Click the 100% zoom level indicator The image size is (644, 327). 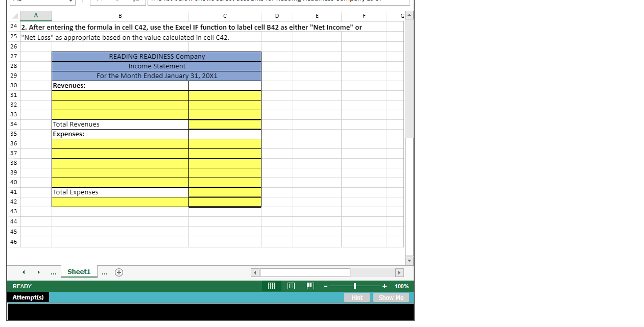tap(401, 286)
